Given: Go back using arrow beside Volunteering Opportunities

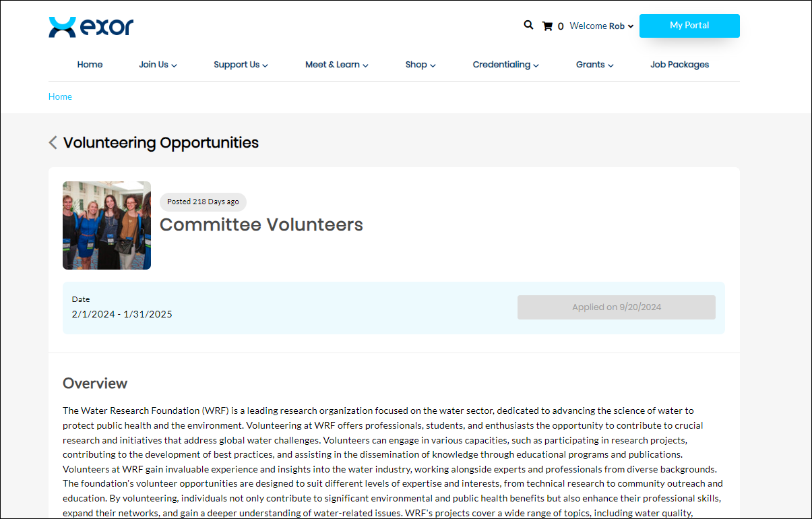Looking at the screenshot, I should click(53, 143).
